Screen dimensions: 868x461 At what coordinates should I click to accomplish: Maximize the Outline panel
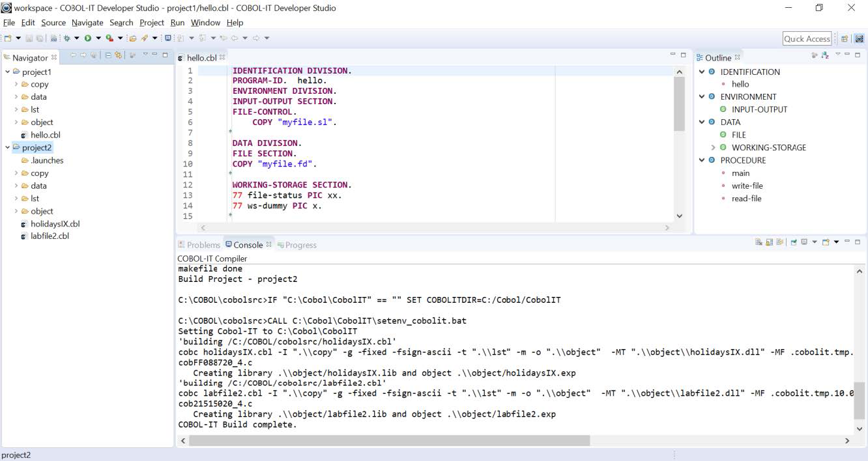858,55
